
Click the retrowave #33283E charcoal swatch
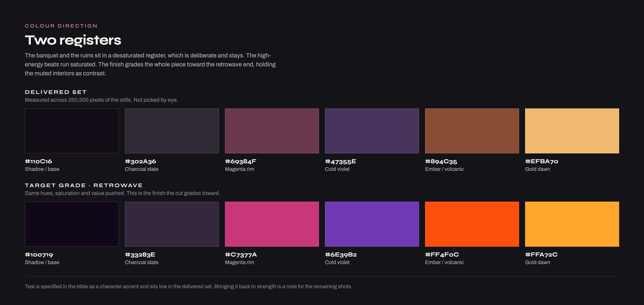point(172,224)
